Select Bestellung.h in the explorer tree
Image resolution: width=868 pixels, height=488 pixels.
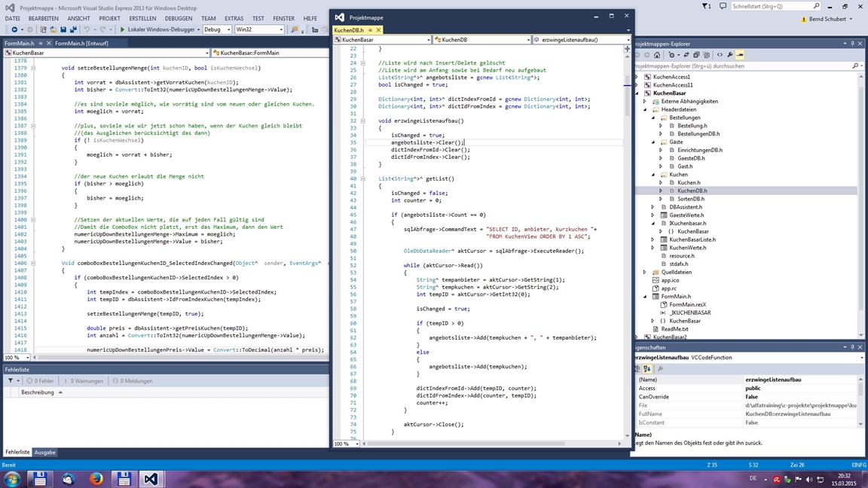[x=692, y=126]
